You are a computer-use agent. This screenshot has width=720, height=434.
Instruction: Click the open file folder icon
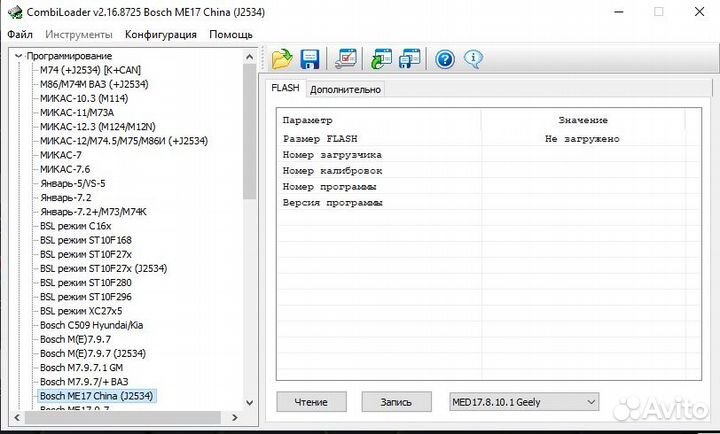click(282, 58)
